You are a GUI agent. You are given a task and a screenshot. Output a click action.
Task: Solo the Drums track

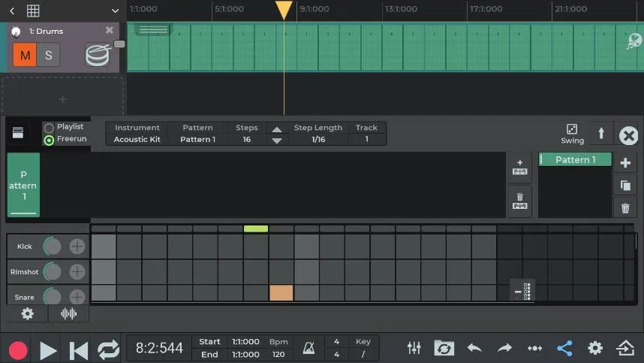pyautogui.click(x=48, y=56)
